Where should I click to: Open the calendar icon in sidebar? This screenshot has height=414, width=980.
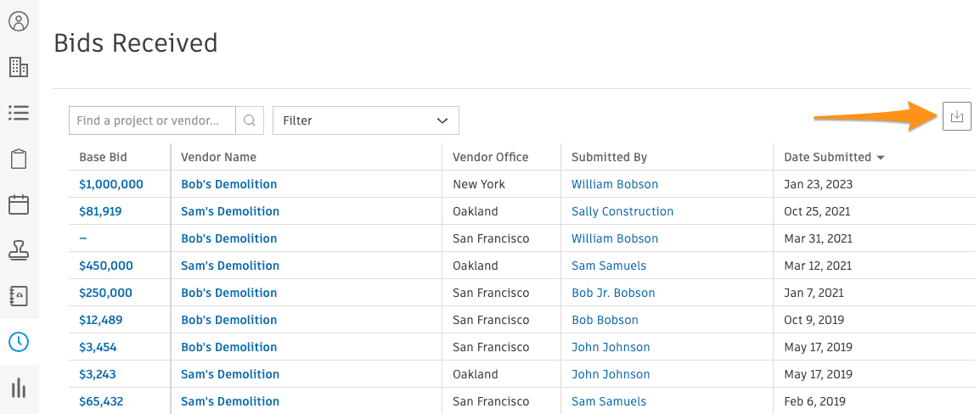click(19, 204)
